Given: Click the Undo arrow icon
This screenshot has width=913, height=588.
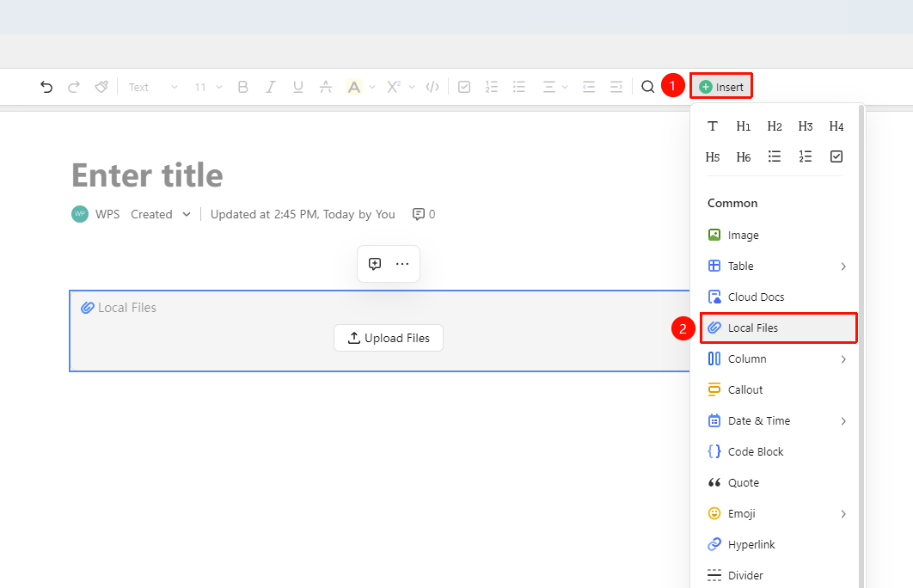Looking at the screenshot, I should (x=46, y=88).
